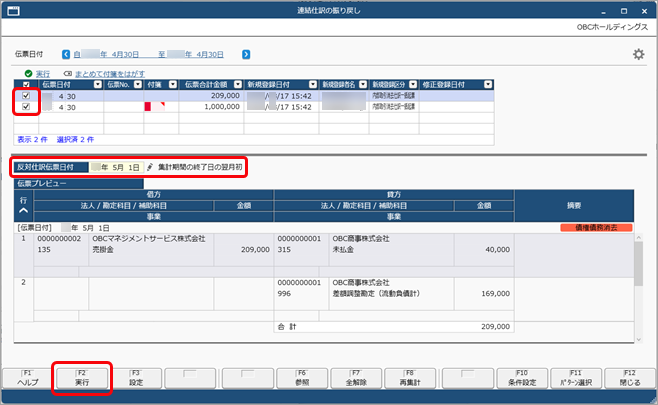Click the 選択済 2 件 count text
Image resolution: width=658 pixels, height=405 pixels.
point(75,139)
